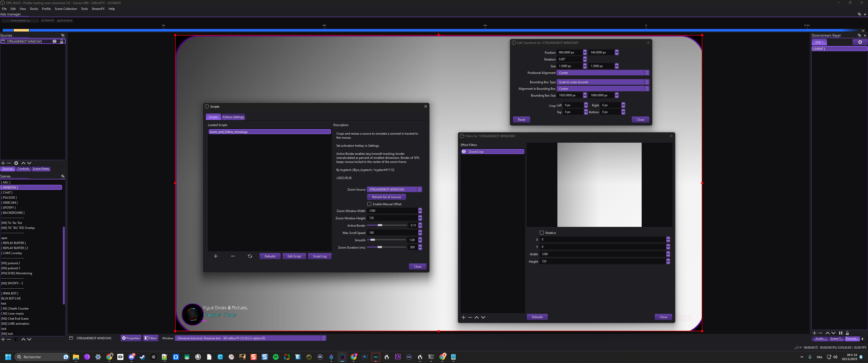Viewport: 868px width, 363px height.
Task: Add a new script with the plus icon
Action: (x=216, y=256)
